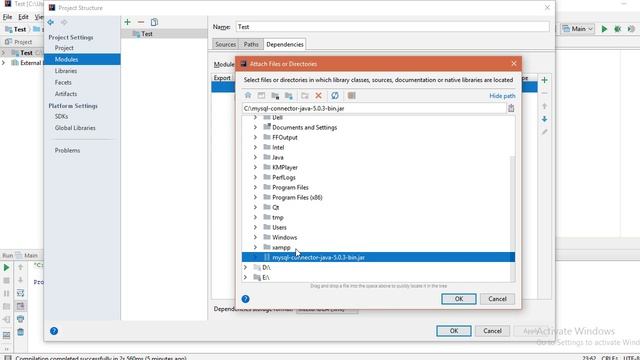This screenshot has height=360, width=640.
Task: Delete selected file with red X icon
Action: (318, 96)
